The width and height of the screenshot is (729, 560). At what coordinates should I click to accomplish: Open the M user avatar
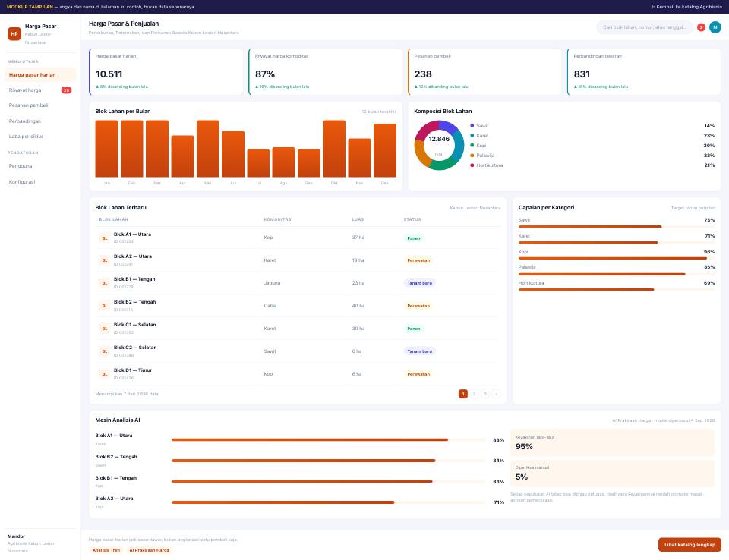tap(715, 27)
